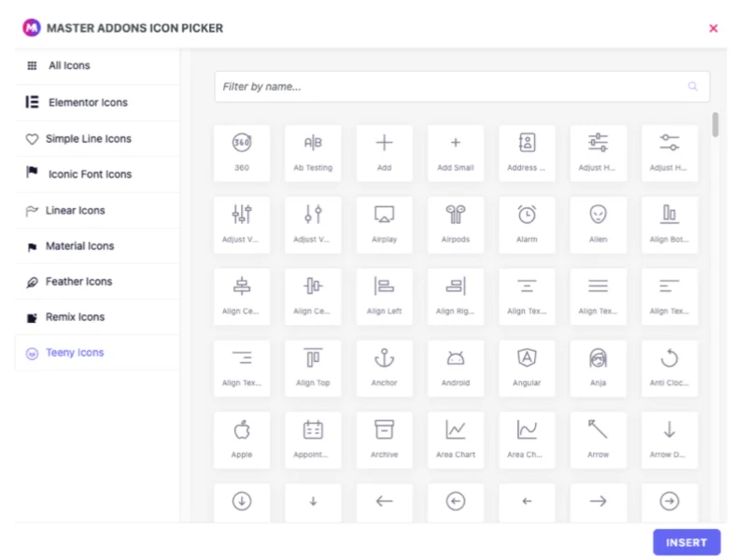Pick the Address book icon
This screenshot has height=560, width=747.
point(527,153)
